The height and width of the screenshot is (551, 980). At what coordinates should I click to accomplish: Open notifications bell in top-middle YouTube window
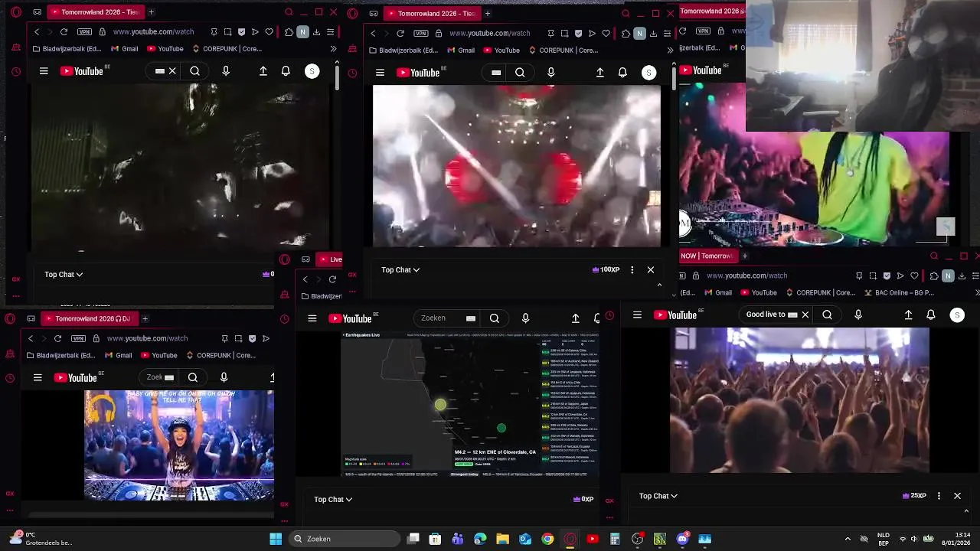(622, 73)
